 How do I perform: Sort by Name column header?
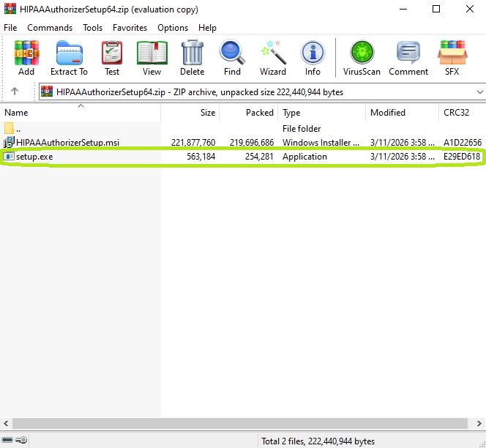tap(81, 113)
